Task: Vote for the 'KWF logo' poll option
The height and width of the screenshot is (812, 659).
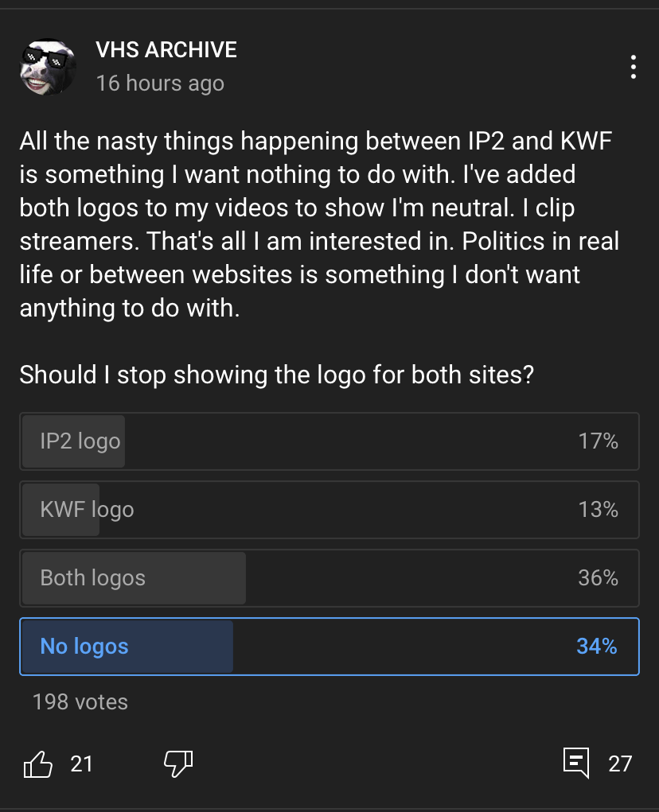Action: [329, 510]
